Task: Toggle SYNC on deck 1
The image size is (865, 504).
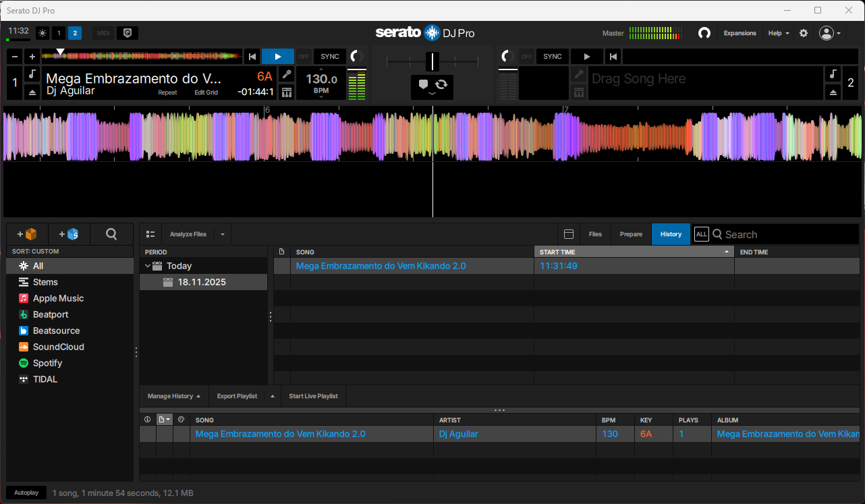Action: click(x=330, y=57)
